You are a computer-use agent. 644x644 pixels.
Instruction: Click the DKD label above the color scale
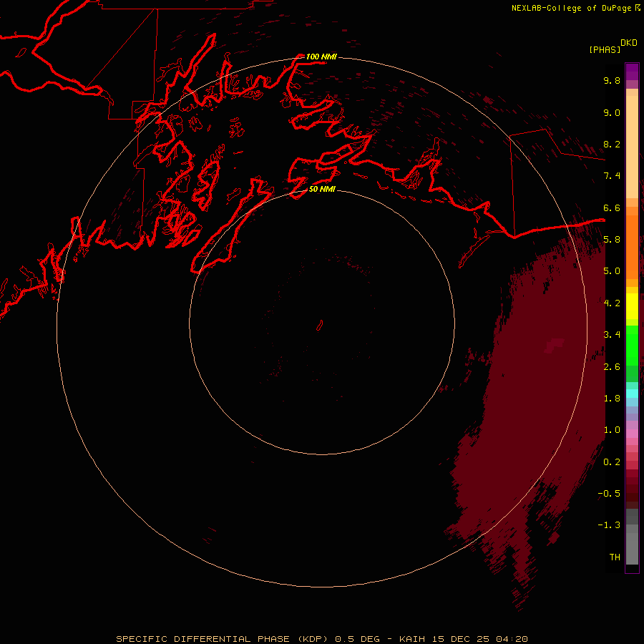pyautogui.click(x=628, y=43)
